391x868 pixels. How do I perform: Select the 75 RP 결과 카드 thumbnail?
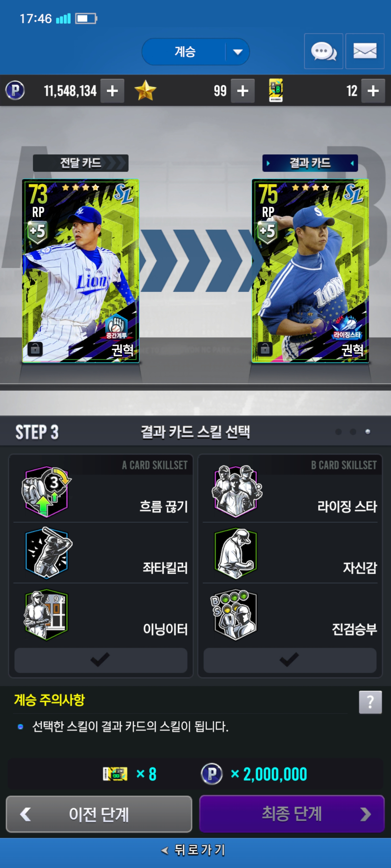point(310,271)
